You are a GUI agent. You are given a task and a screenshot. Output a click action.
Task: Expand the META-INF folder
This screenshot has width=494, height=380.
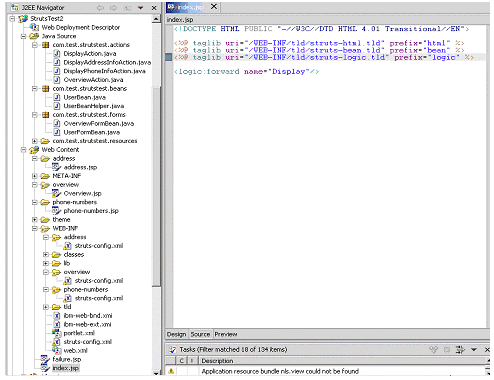coord(34,176)
